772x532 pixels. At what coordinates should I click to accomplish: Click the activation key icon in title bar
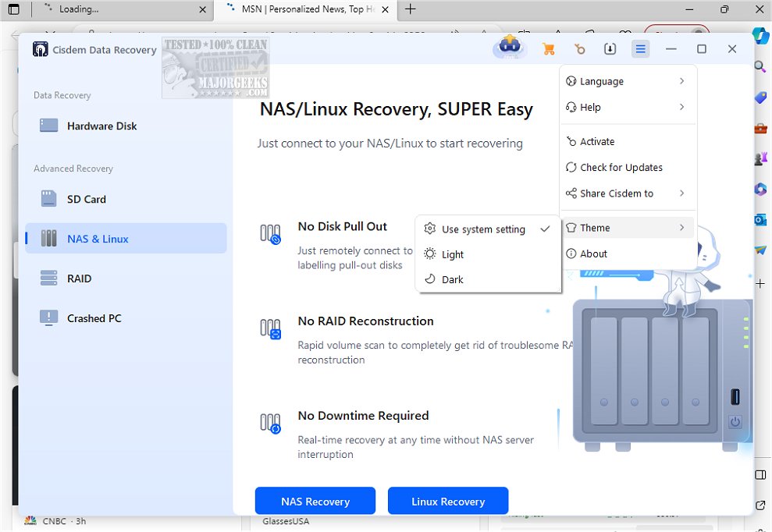[579, 48]
